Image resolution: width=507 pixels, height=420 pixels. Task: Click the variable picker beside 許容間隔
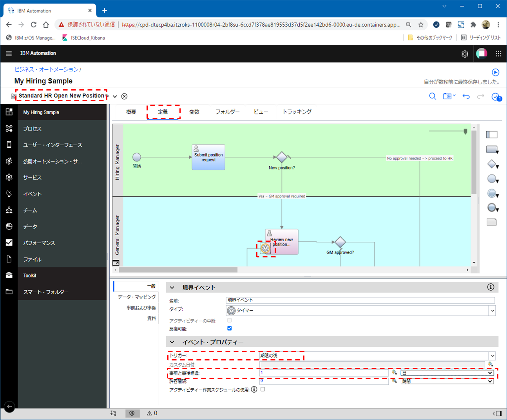point(394,381)
